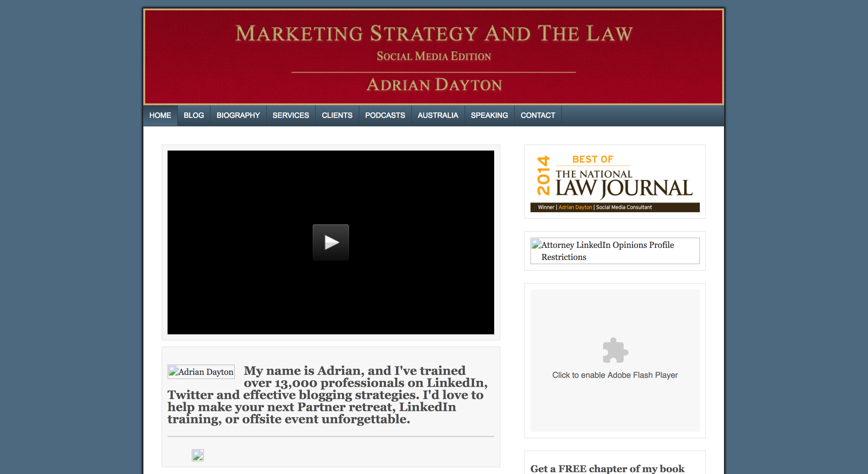Click the Flash Player puzzle piece icon

[615, 350]
